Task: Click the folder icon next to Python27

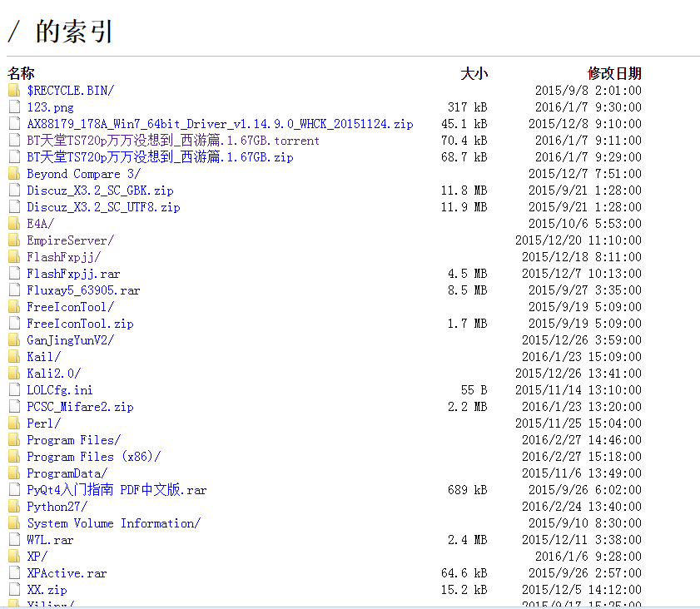Action: pyautogui.click(x=14, y=506)
